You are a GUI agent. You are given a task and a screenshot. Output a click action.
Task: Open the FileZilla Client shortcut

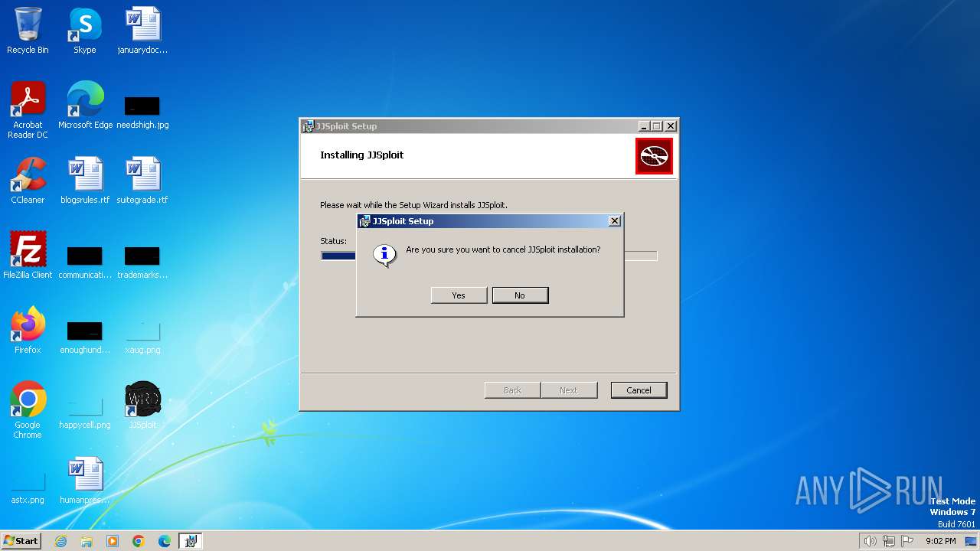click(28, 256)
